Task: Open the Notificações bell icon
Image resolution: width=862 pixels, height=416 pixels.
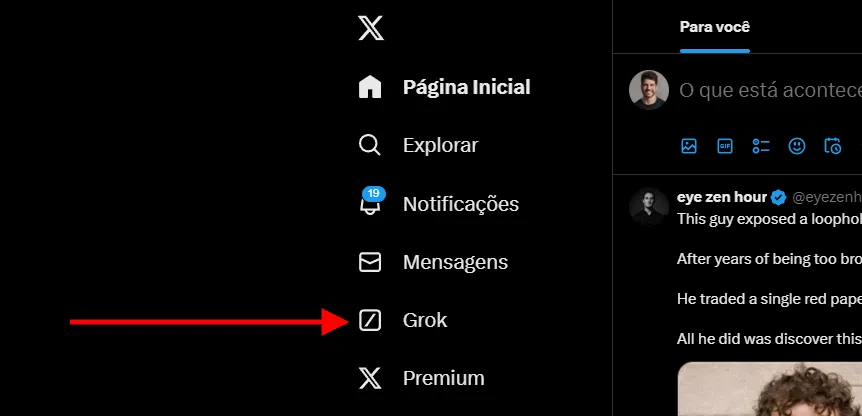Action: [x=370, y=204]
